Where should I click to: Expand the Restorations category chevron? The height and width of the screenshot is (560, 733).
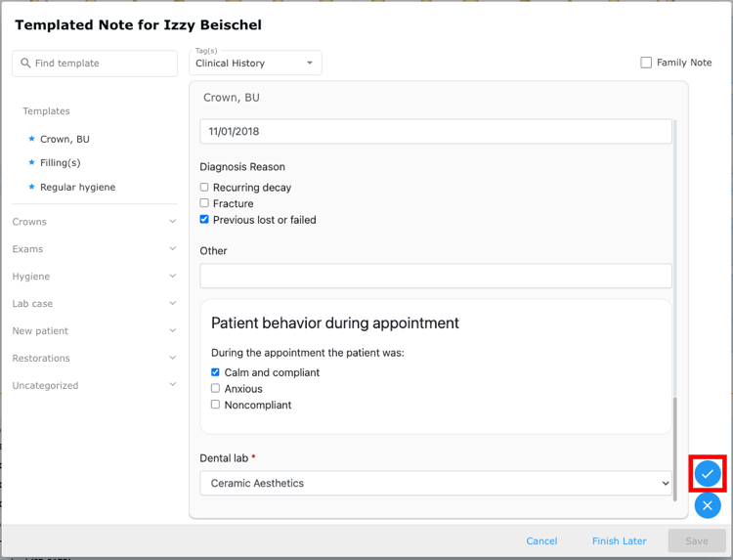tap(172, 358)
